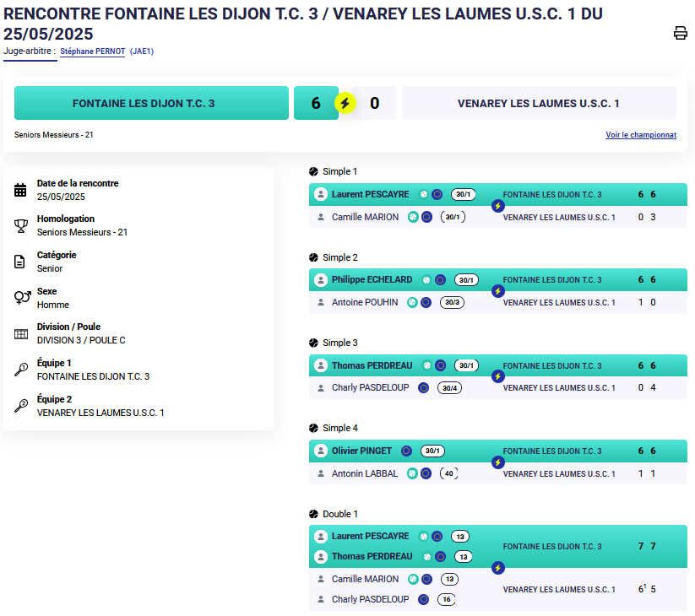This screenshot has width=695, height=616.
Task: Click Antonin LABBAL's avatar icon
Action: pyautogui.click(x=320, y=473)
